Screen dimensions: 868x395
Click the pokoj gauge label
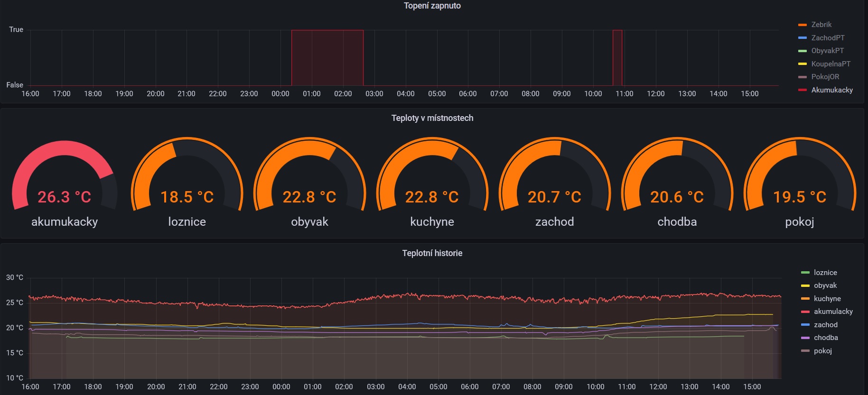(x=800, y=222)
